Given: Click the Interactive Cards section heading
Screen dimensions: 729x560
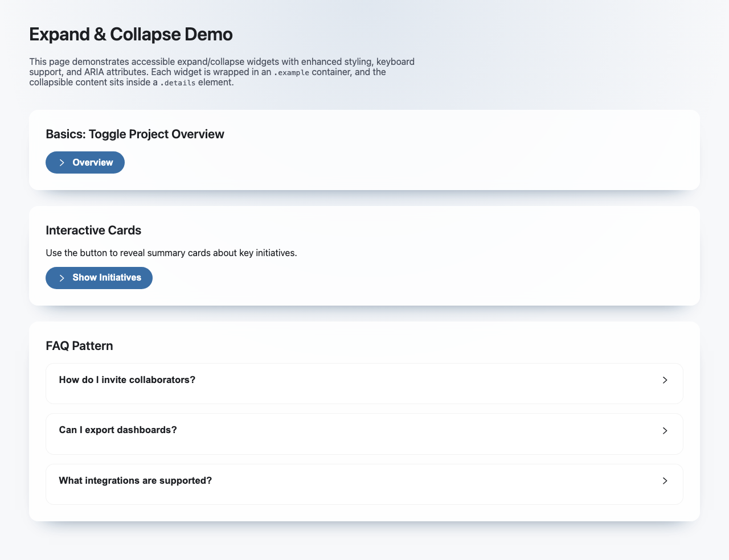Looking at the screenshot, I should tap(93, 230).
